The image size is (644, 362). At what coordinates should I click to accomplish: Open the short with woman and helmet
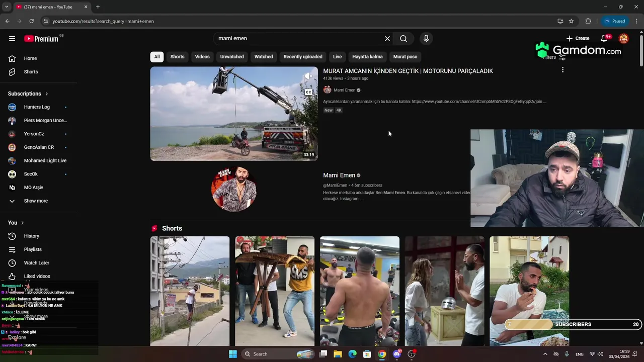pyautogui.click(x=445, y=291)
